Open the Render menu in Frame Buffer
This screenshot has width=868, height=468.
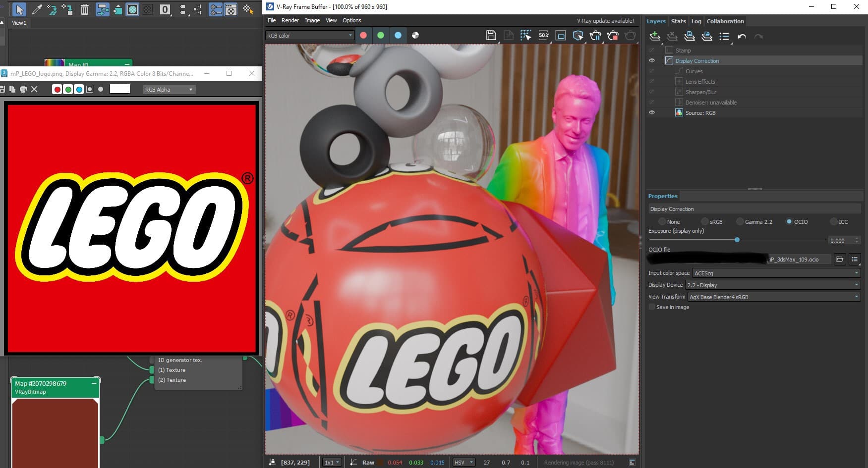(290, 20)
